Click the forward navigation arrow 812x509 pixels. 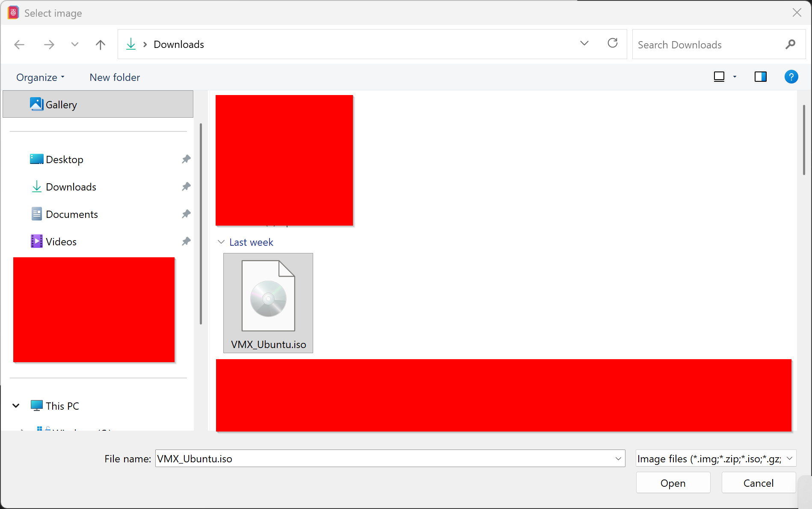pyautogui.click(x=49, y=44)
